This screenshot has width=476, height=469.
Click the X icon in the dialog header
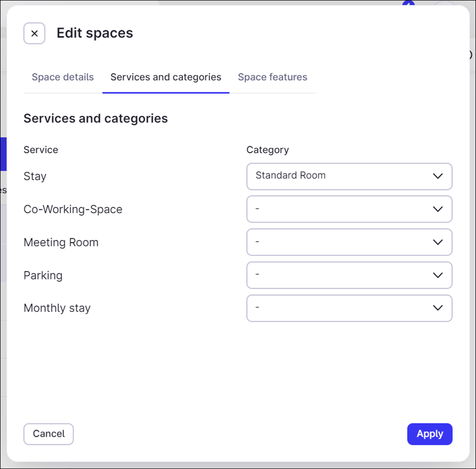click(34, 33)
